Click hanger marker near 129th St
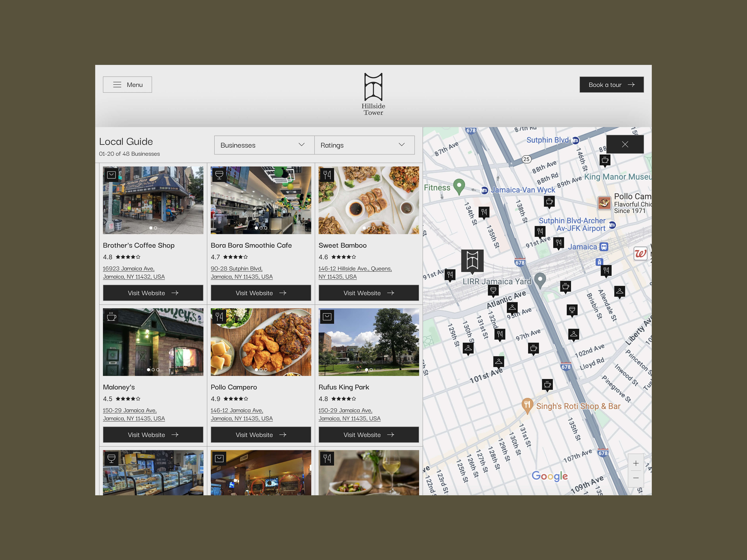This screenshot has height=560, width=747. coord(468,348)
